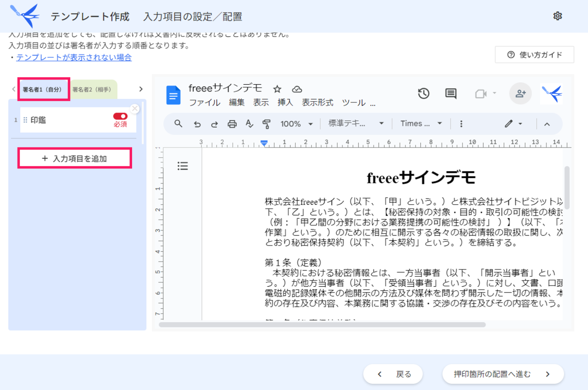Grab the drag handle of the 印鑑 item
The height and width of the screenshot is (390, 588).
[25, 120]
